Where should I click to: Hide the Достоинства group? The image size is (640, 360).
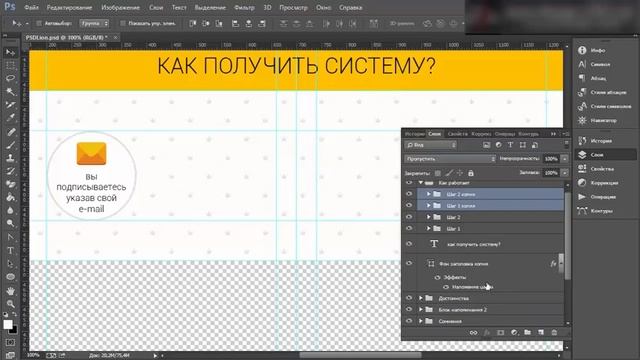[409, 298]
